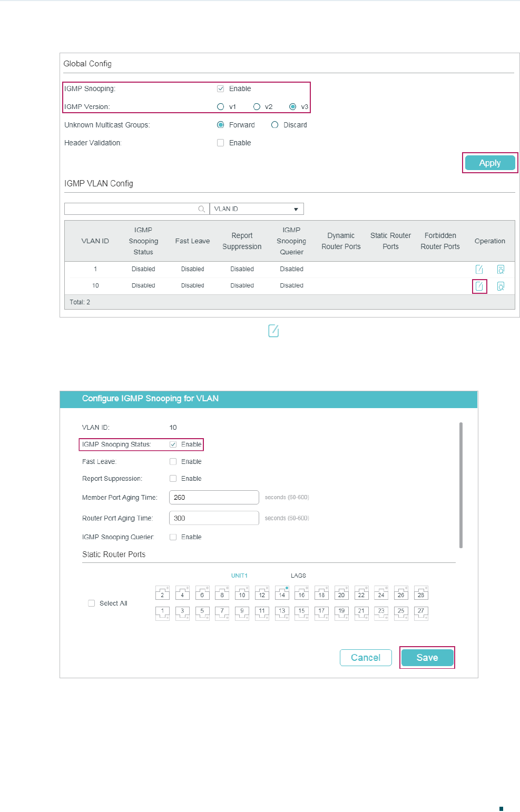Select port 26 in Static Router Ports
This screenshot has width=520, height=812.
(401, 593)
